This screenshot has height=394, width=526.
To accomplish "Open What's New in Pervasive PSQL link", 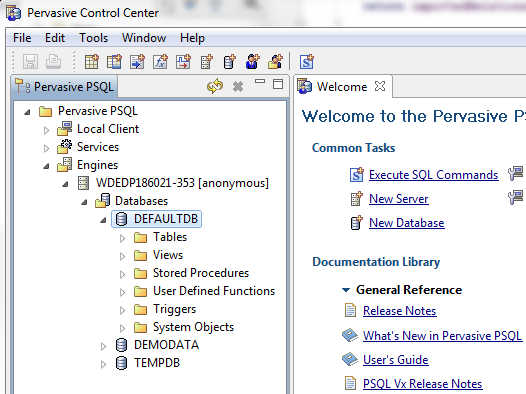I will 442,335.
